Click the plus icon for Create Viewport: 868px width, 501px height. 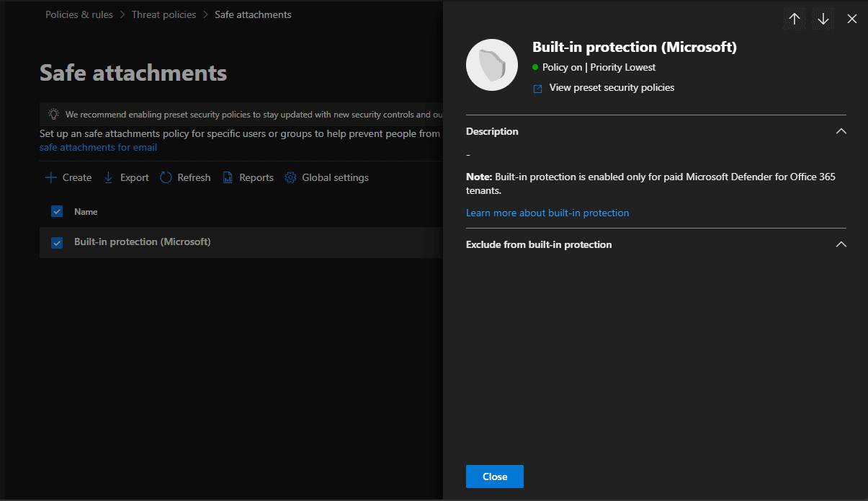pos(51,177)
